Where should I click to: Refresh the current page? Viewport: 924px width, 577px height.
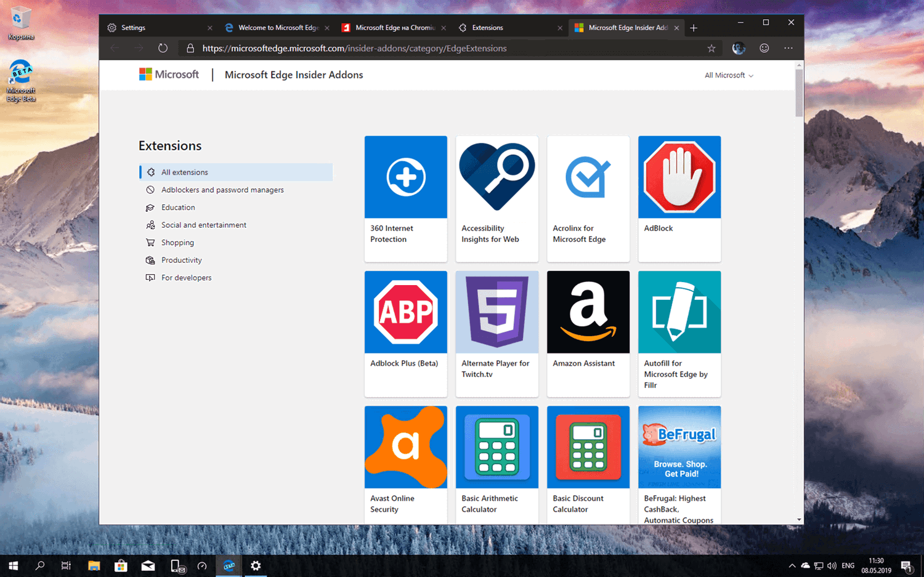click(163, 48)
